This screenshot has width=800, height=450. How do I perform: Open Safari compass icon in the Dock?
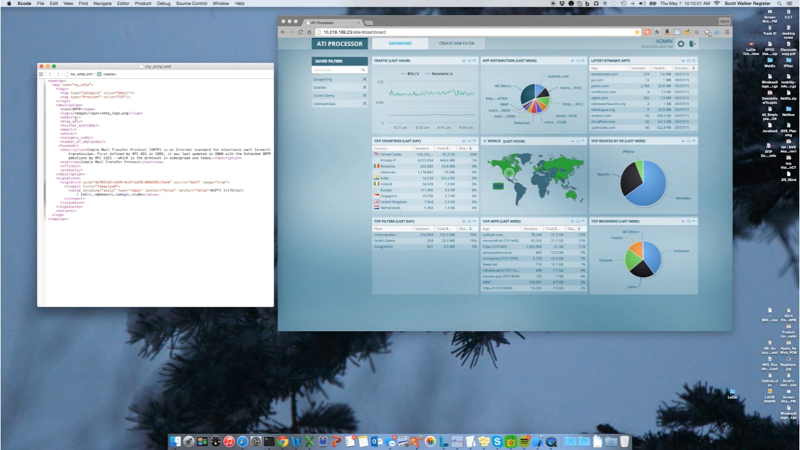(242, 442)
